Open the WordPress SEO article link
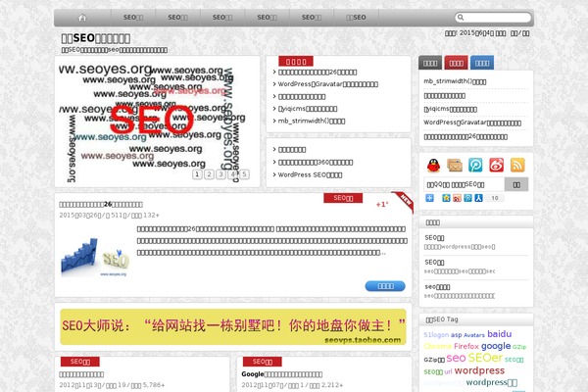 310,174
